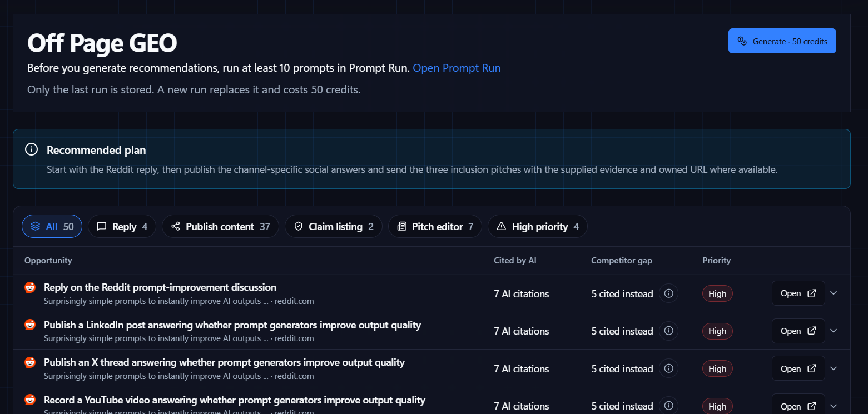
Task: Expand the X thread row details
Action: (x=834, y=368)
